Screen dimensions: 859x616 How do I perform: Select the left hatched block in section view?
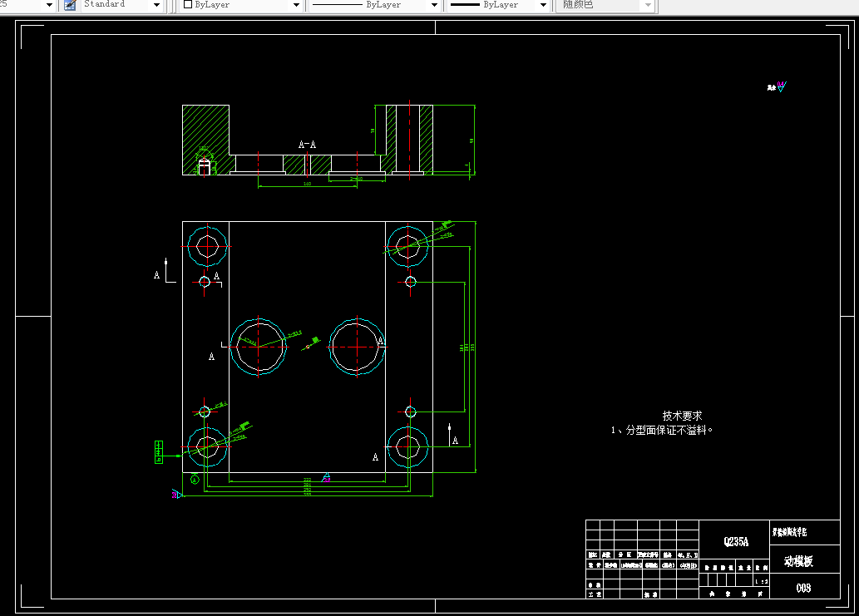(x=205, y=140)
